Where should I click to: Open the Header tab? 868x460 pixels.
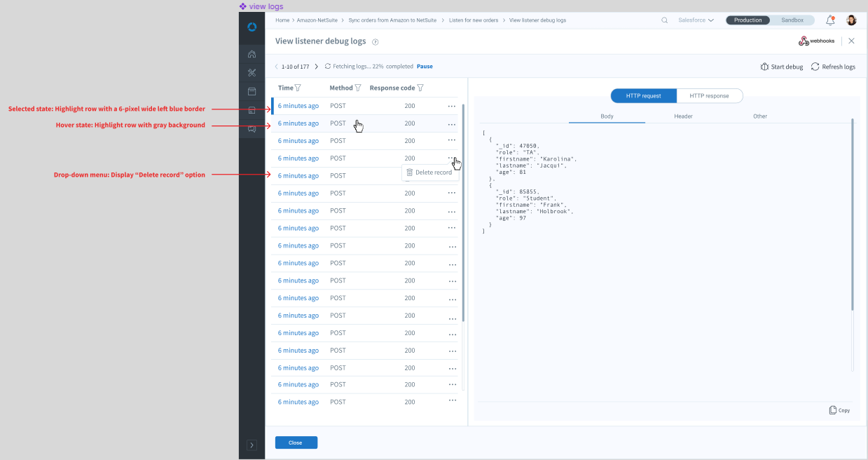[683, 116]
